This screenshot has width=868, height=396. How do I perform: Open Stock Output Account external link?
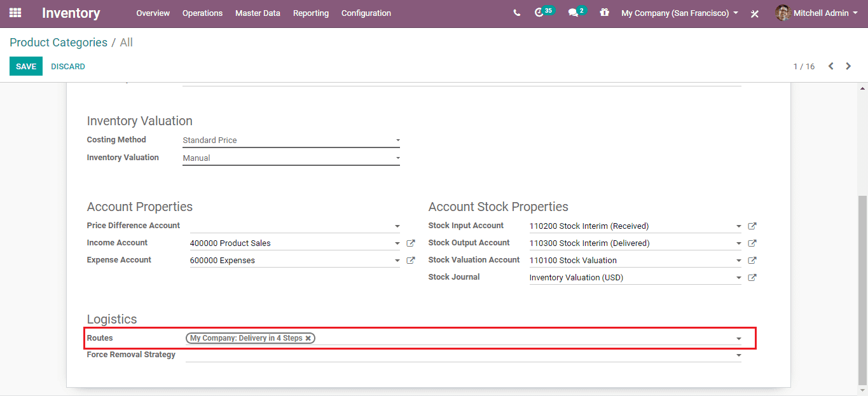pos(752,243)
